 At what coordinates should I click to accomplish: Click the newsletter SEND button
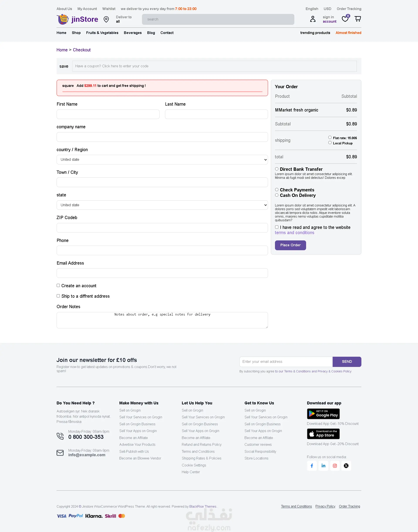click(x=347, y=362)
